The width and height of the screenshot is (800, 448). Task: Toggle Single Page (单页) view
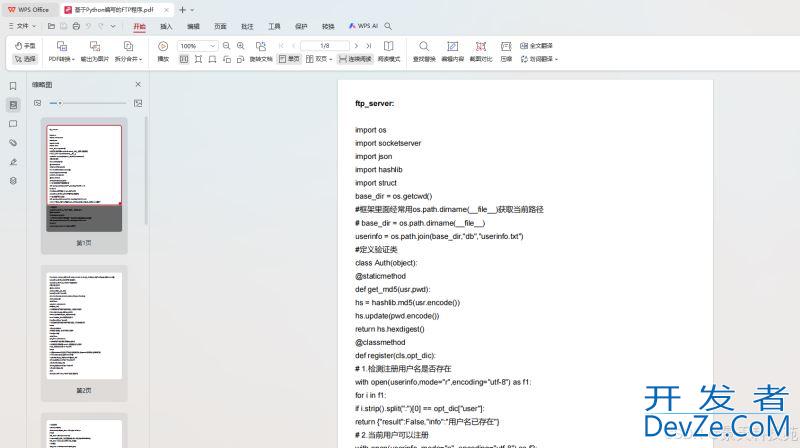289,59
